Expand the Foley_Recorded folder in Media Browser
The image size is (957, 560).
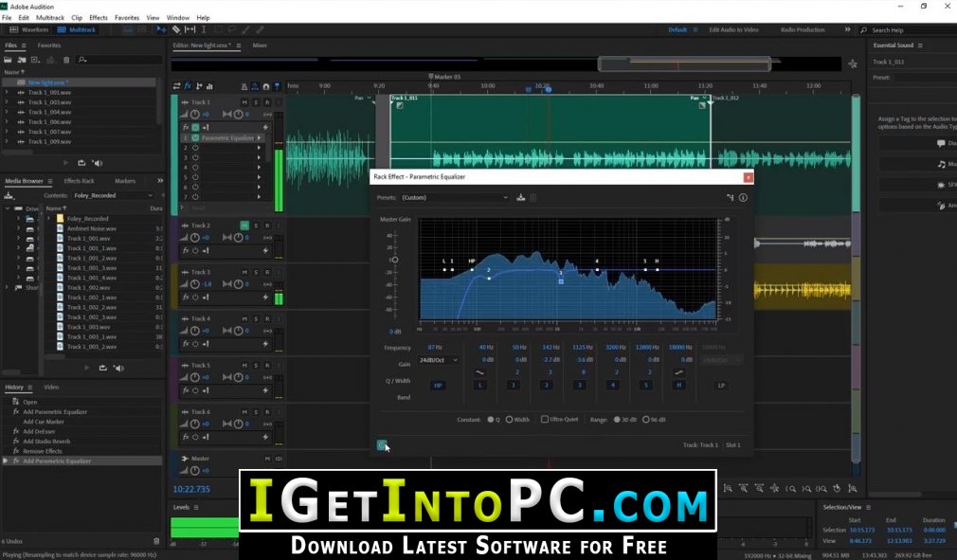coord(49,218)
